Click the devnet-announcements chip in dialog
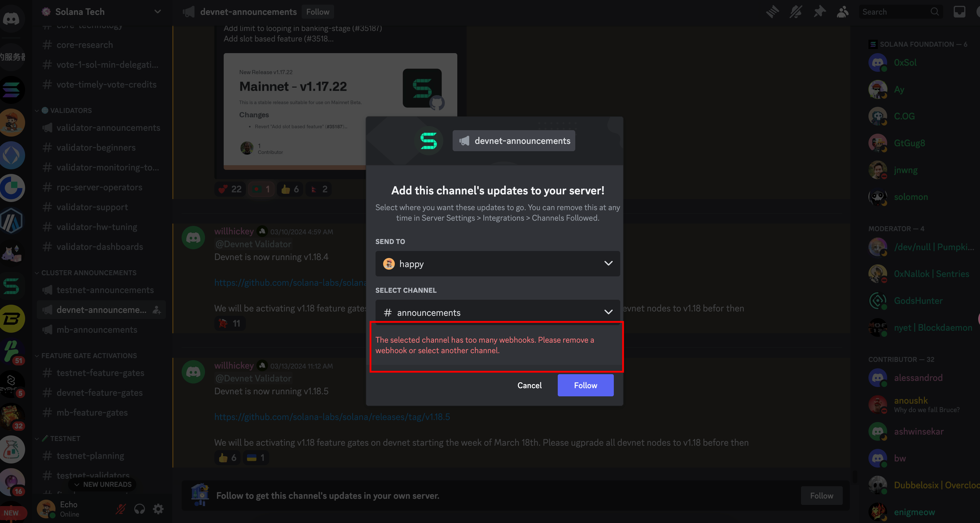 coord(514,141)
